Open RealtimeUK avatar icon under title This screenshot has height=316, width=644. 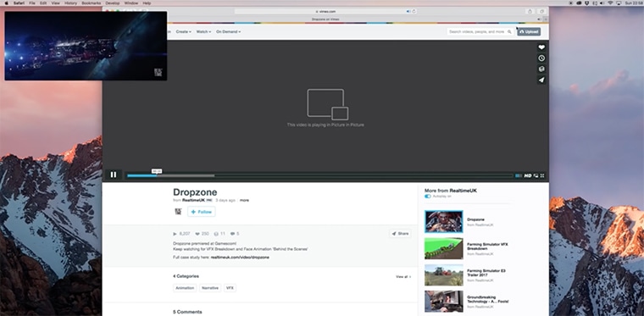pyautogui.click(x=178, y=212)
